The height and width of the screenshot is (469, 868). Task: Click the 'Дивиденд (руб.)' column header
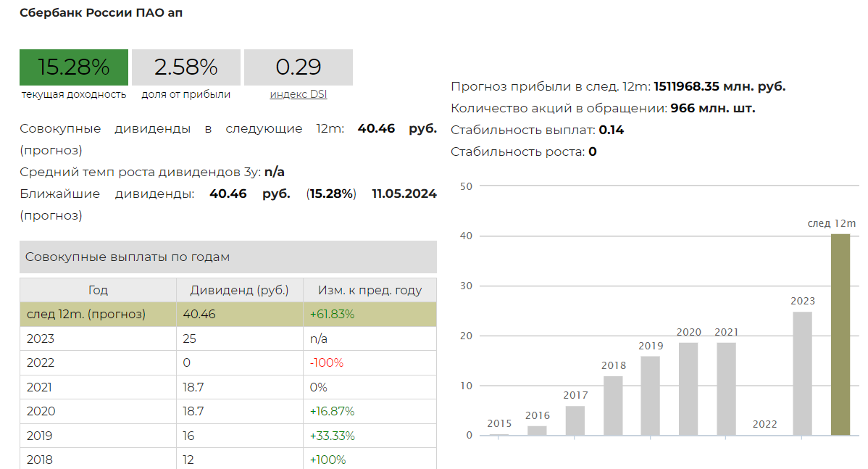(240, 290)
